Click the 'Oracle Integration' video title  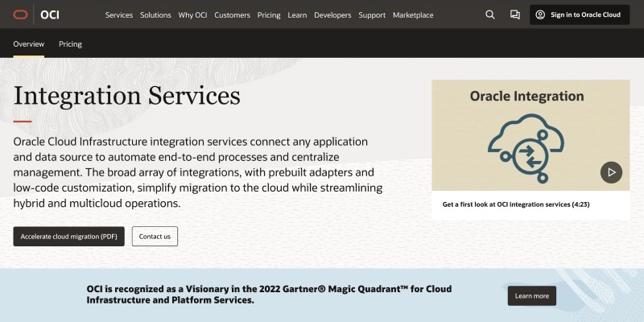coord(526,96)
